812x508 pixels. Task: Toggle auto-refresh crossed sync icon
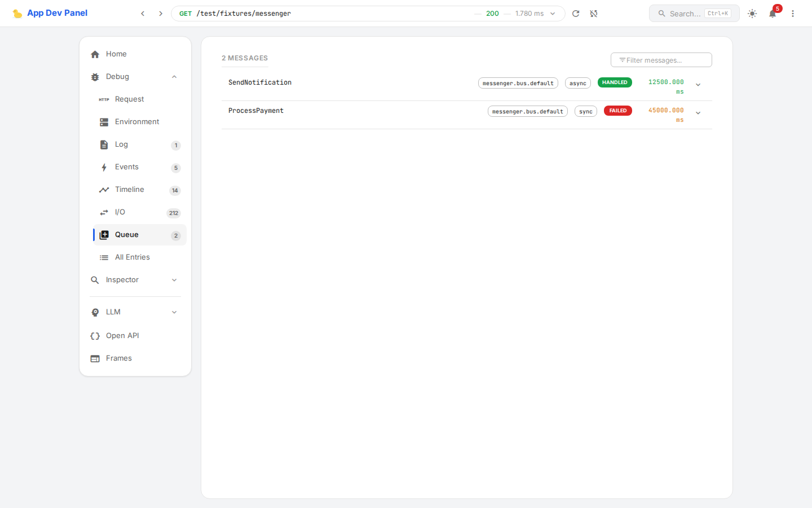(594, 14)
